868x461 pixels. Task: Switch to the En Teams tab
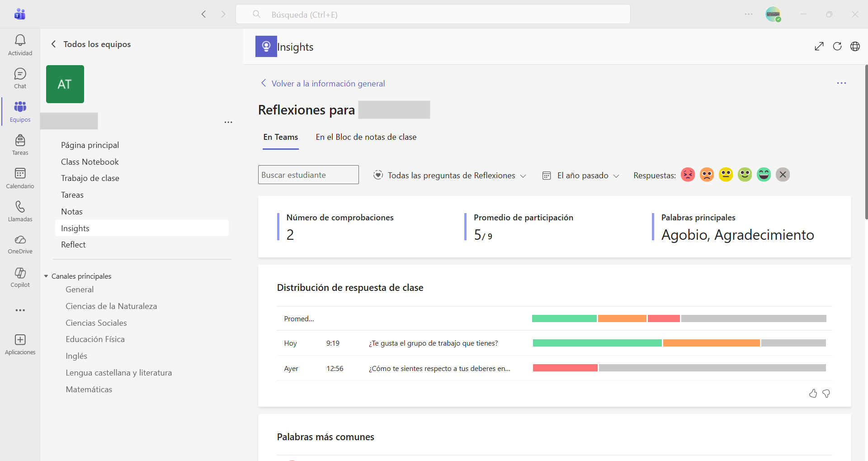coord(281,137)
